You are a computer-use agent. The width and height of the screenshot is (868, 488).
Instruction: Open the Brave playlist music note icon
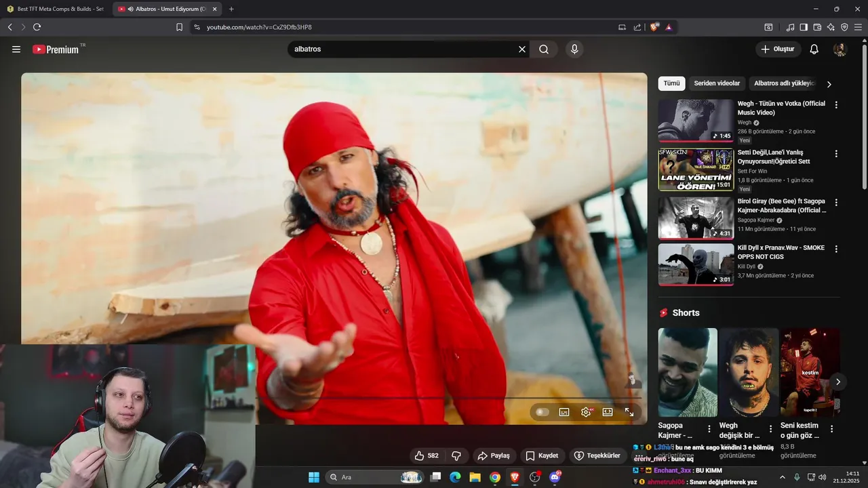[790, 27]
